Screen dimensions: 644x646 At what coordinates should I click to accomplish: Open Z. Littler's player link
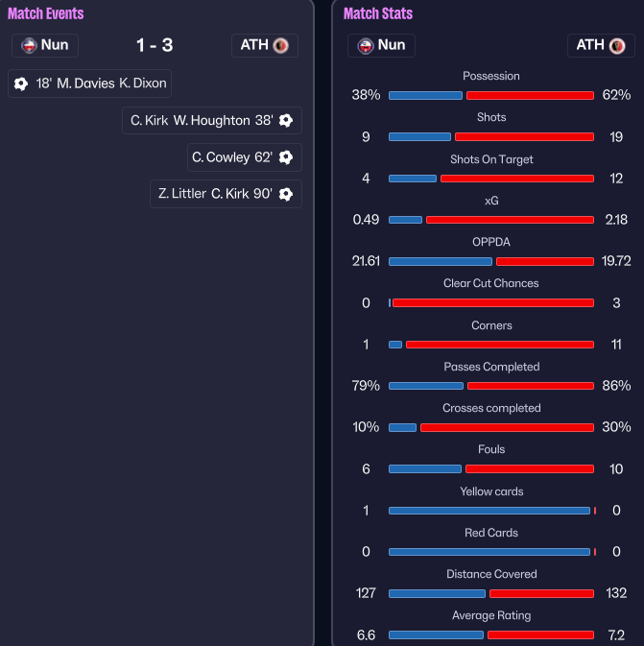coord(182,193)
